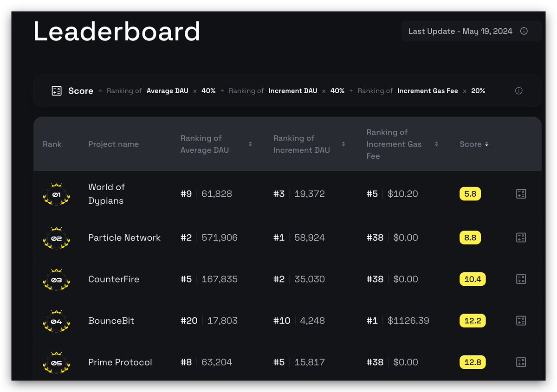Viewport: 557px width, 392px height.
Task: Click the rank 03 crown badge
Action: point(56,279)
